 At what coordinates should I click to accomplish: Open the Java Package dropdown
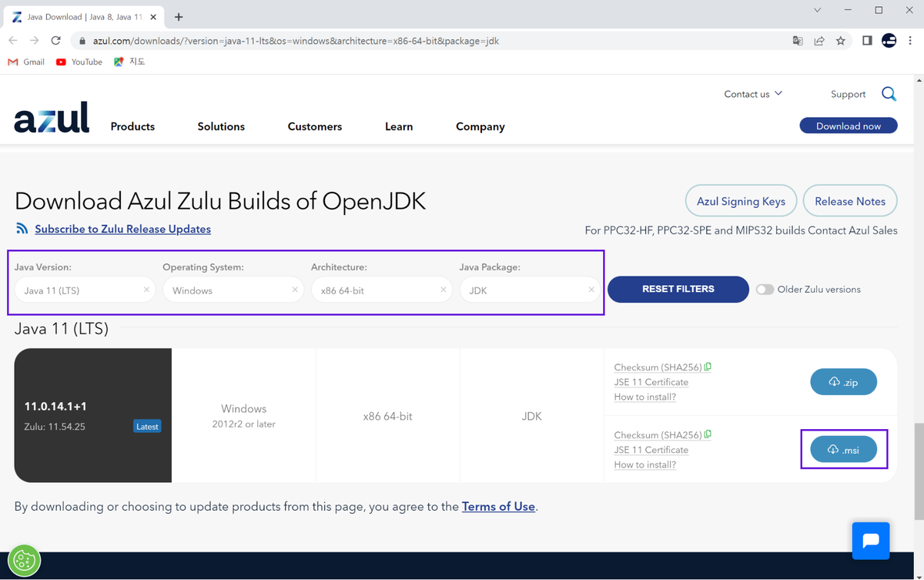tap(530, 290)
